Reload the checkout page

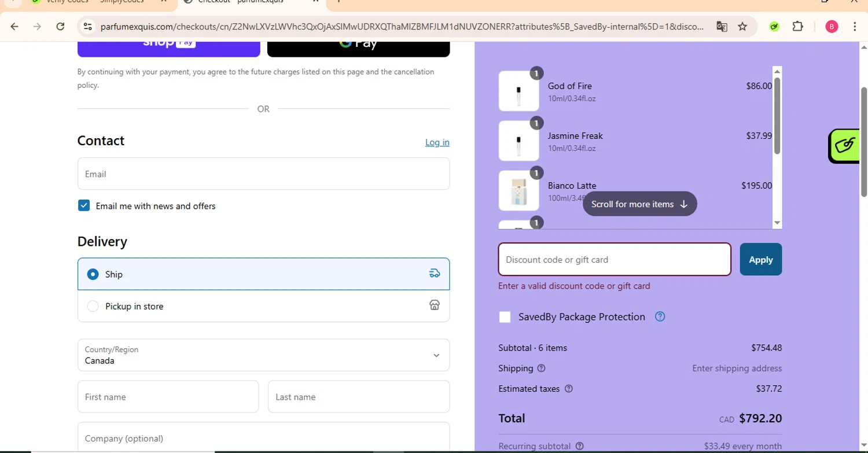click(x=60, y=27)
